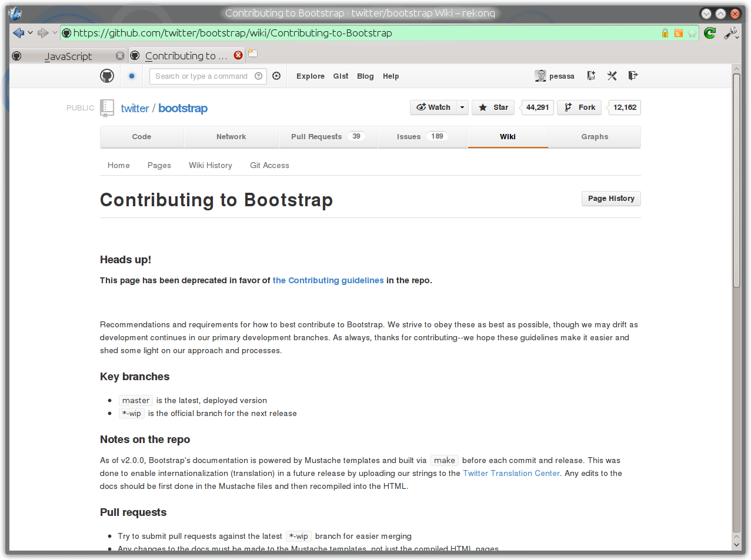Click the page vertical scrollbar thumb
Screen dimensions: 751x560
click(x=736, y=181)
